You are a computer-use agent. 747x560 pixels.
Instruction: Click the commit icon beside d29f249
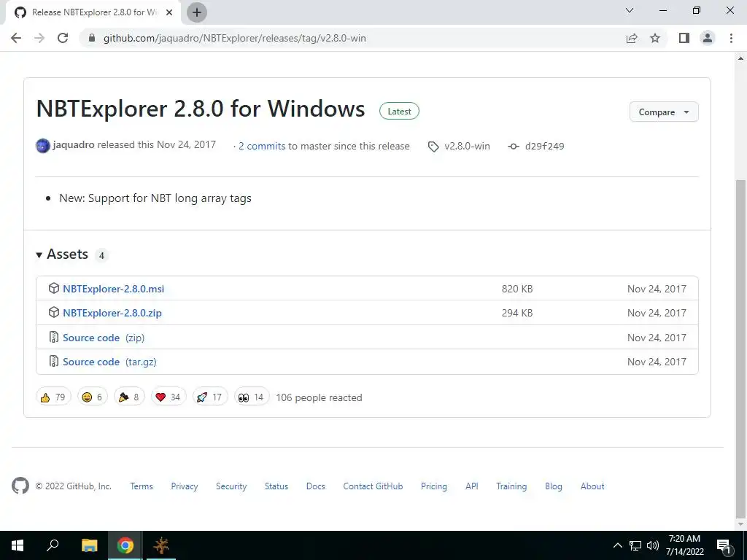pyautogui.click(x=513, y=147)
